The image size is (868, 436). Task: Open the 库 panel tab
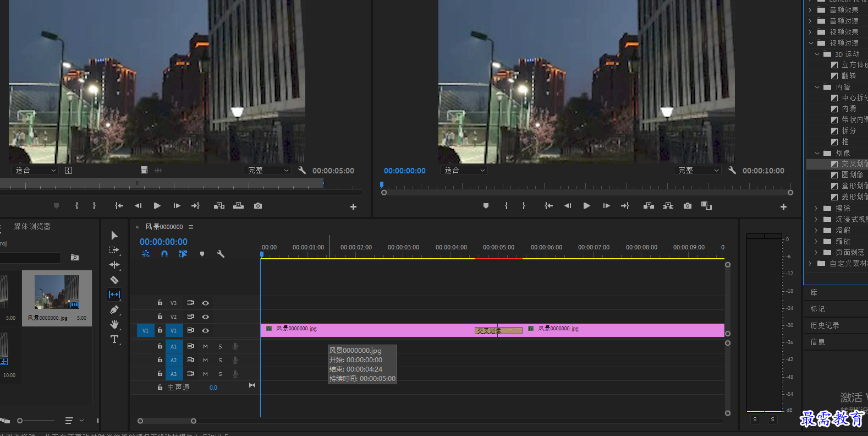[814, 292]
